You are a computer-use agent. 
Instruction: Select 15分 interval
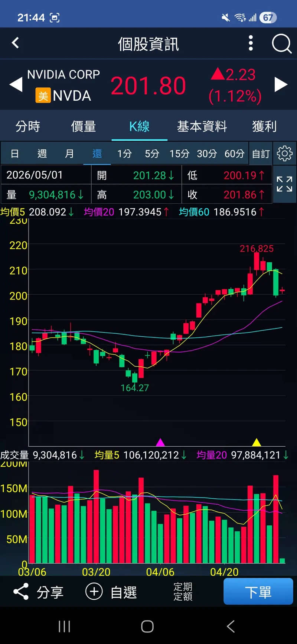(179, 153)
